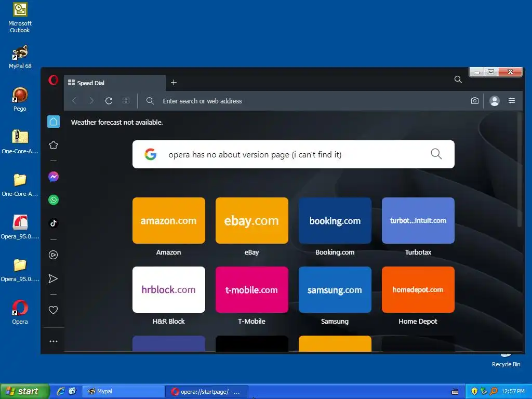The width and height of the screenshot is (532, 399).
Task: Select the One-Core-A folder on desktop
Action: (20, 184)
